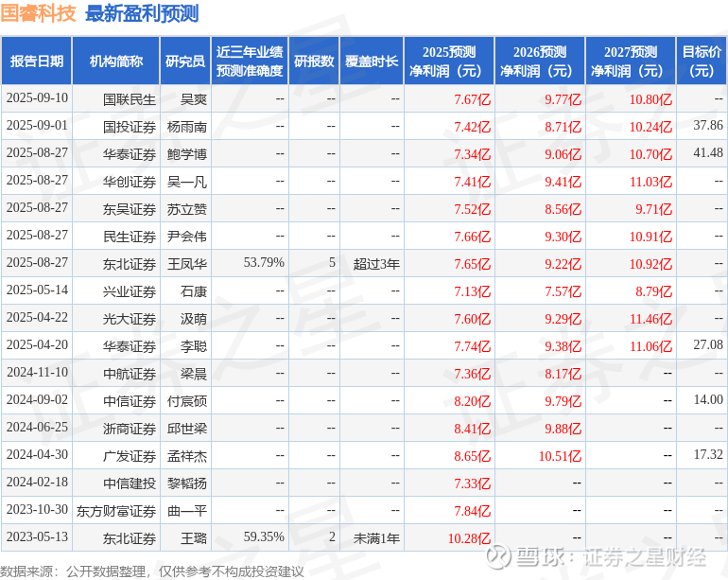This screenshot has width=728, height=580.
Task: Click coverage duration 超过3年
Action: point(376,264)
